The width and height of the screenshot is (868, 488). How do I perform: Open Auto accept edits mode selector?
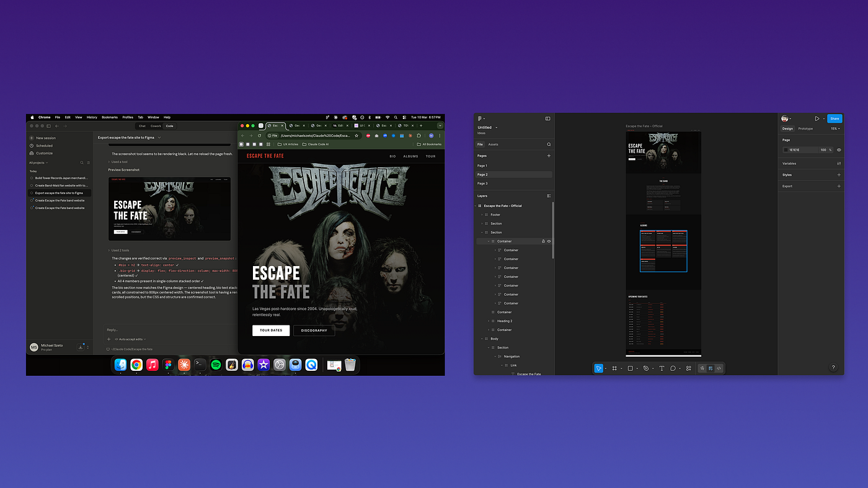point(130,339)
